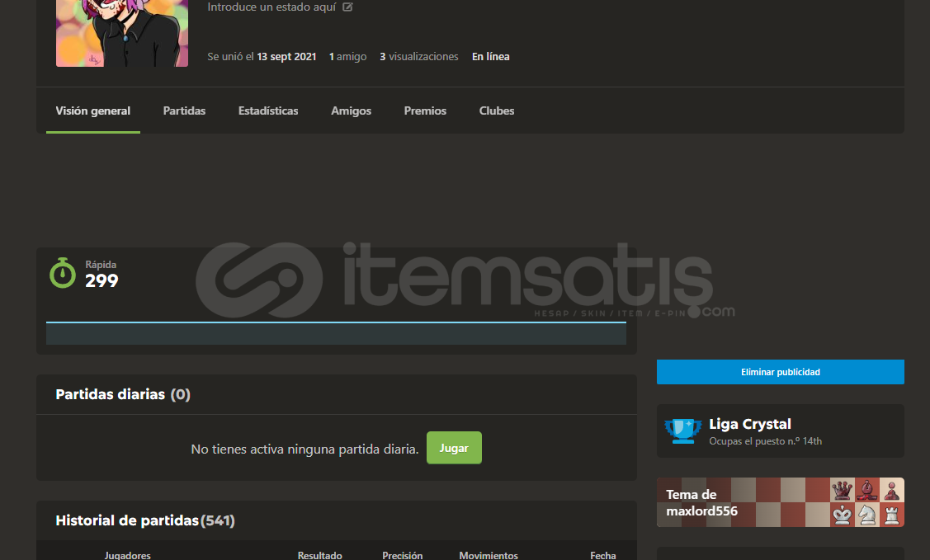Click the white king piece in theme preview
930x560 pixels.
842,515
